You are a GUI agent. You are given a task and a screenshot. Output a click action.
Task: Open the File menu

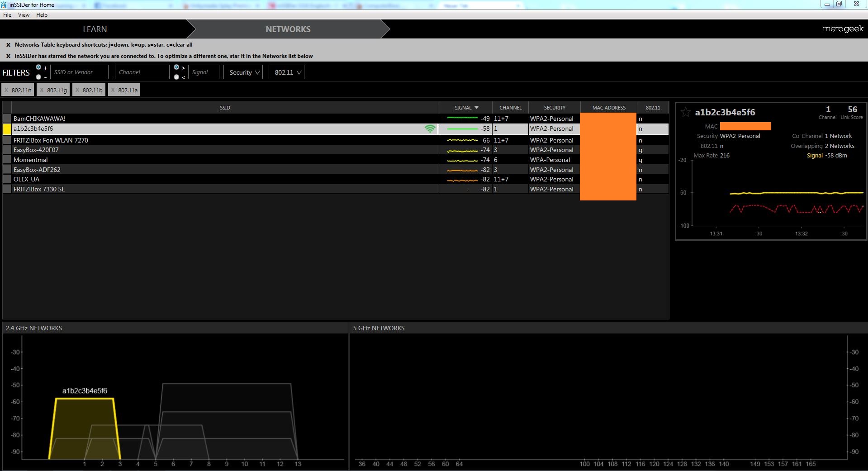point(7,15)
